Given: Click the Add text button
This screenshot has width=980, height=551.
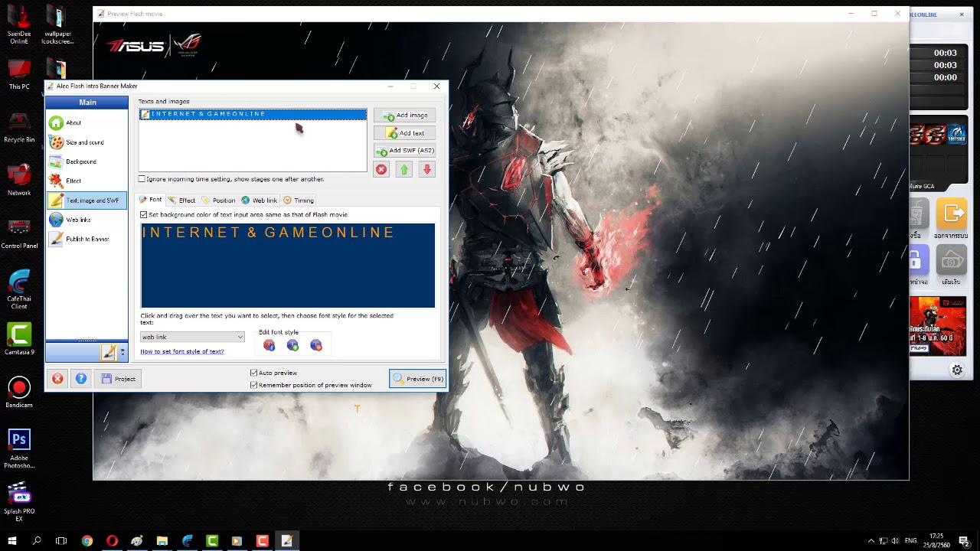Looking at the screenshot, I should tap(405, 133).
